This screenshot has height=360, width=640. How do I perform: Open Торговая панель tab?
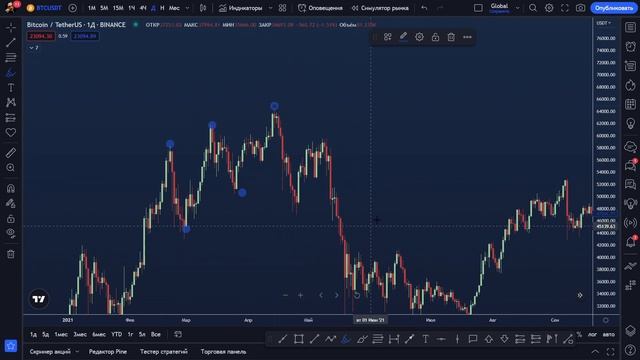pyautogui.click(x=223, y=351)
